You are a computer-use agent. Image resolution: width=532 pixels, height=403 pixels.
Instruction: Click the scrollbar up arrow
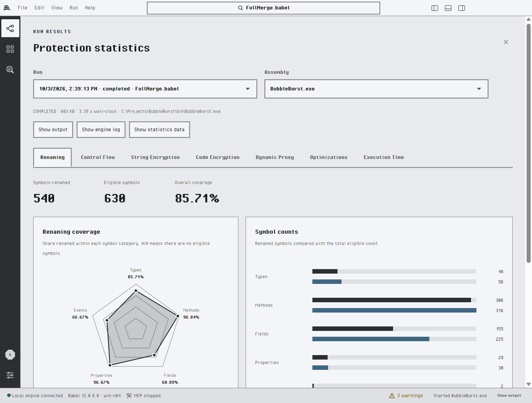[x=528, y=19]
